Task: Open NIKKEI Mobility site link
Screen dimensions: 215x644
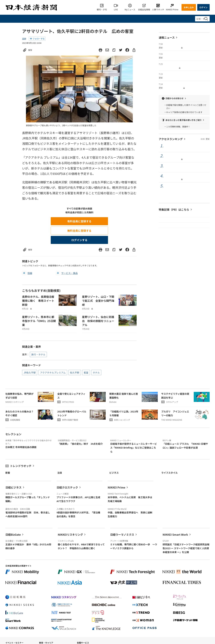Action: (22, 572)
